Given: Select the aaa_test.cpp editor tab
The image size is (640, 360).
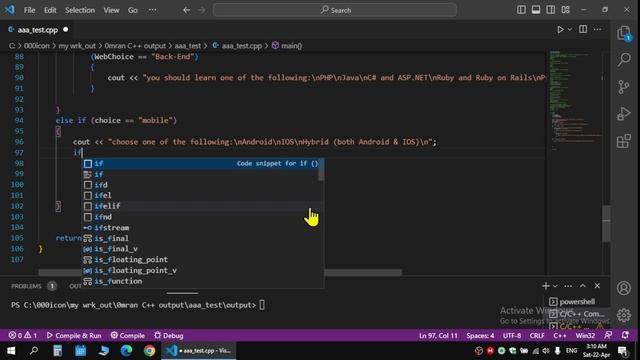Looking at the screenshot, I should [38, 30].
